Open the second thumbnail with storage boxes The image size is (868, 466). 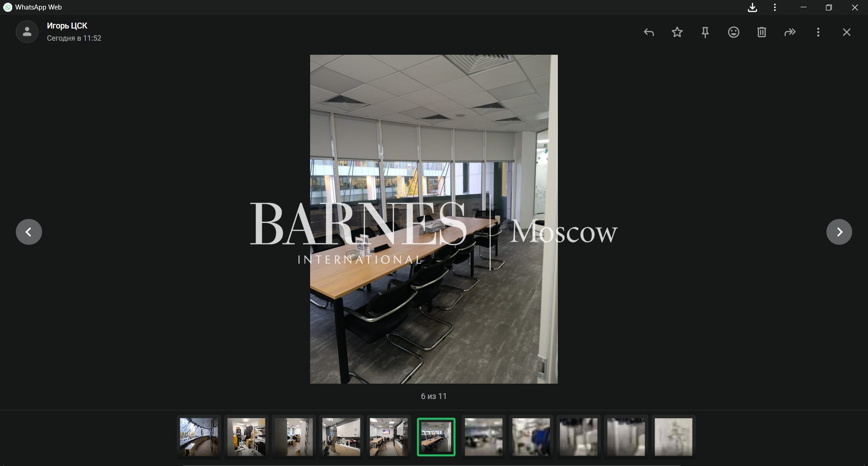click(246, 437)
